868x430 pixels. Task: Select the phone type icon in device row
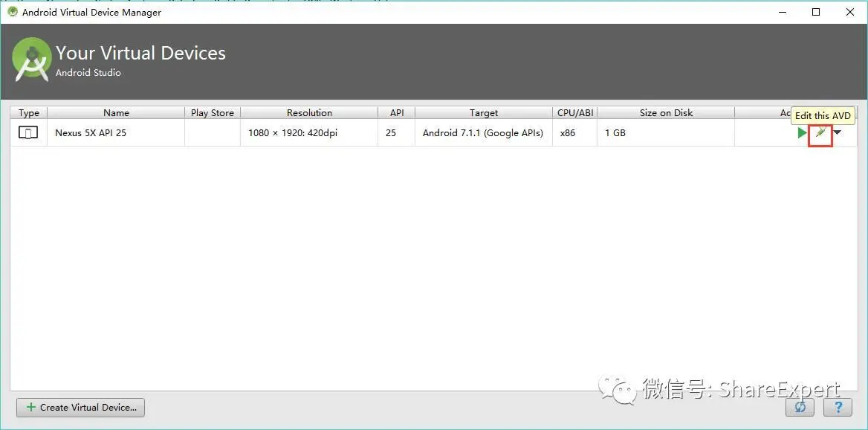coord(28,133)
